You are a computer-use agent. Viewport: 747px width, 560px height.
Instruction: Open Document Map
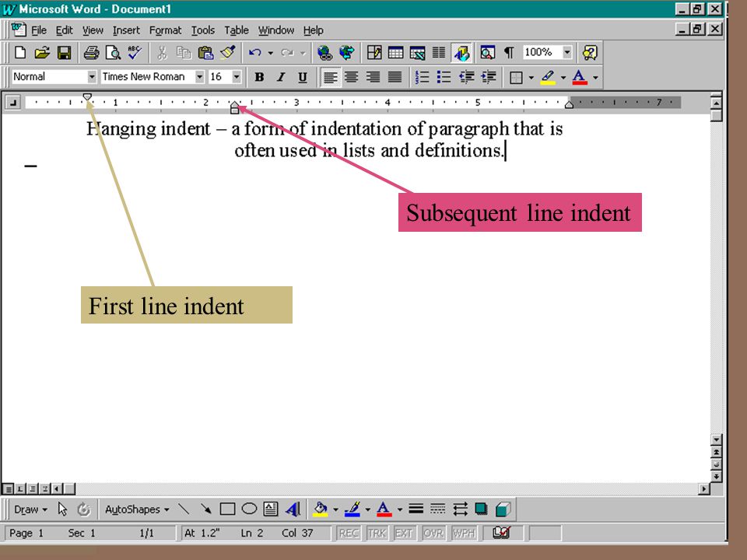tap(487, 52)
